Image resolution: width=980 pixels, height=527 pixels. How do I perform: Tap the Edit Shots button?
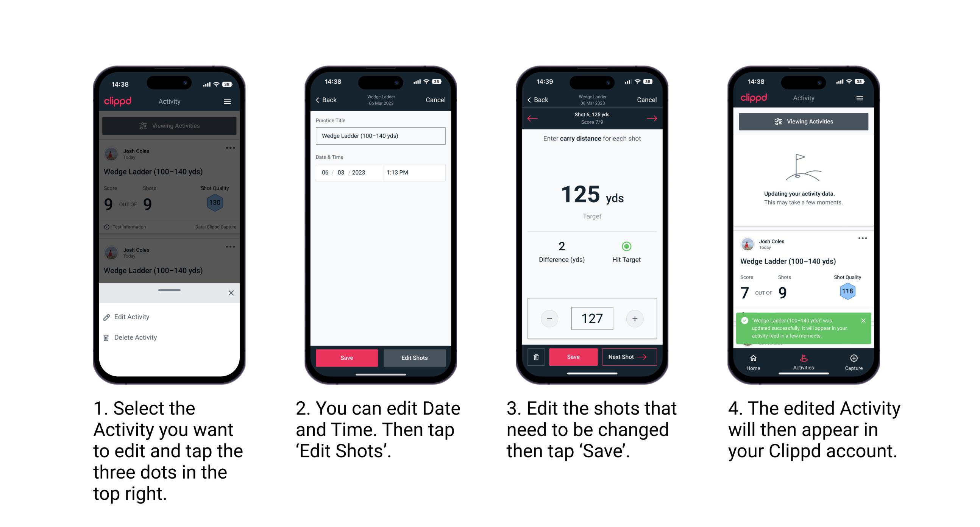[x=415, y=358]
